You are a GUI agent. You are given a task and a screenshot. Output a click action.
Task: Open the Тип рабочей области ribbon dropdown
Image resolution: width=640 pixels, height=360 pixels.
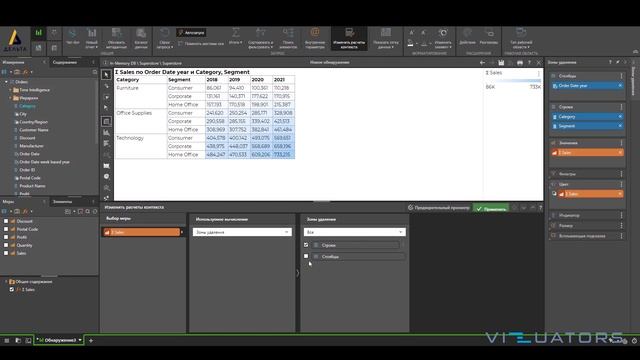click(521, 38)
